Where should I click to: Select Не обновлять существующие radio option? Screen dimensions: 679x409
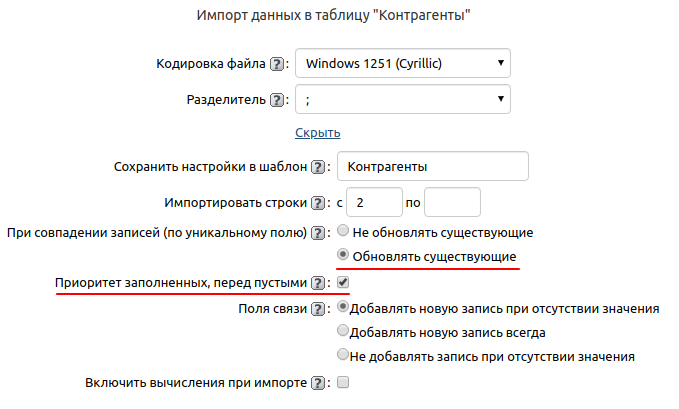point(344,232)
